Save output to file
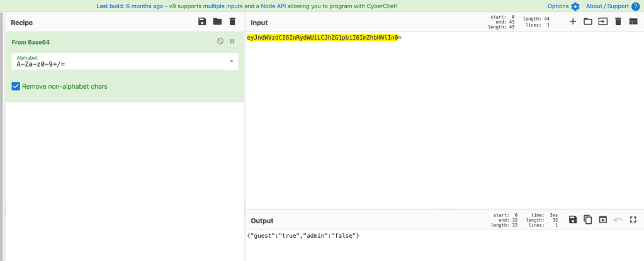Viewport: 644px width, 261px height. pyautogui.click(x=573, y=219)
